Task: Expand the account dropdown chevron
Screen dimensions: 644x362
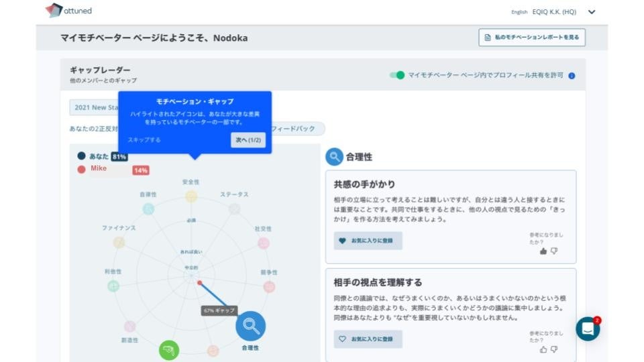Action: coord(592,12)
